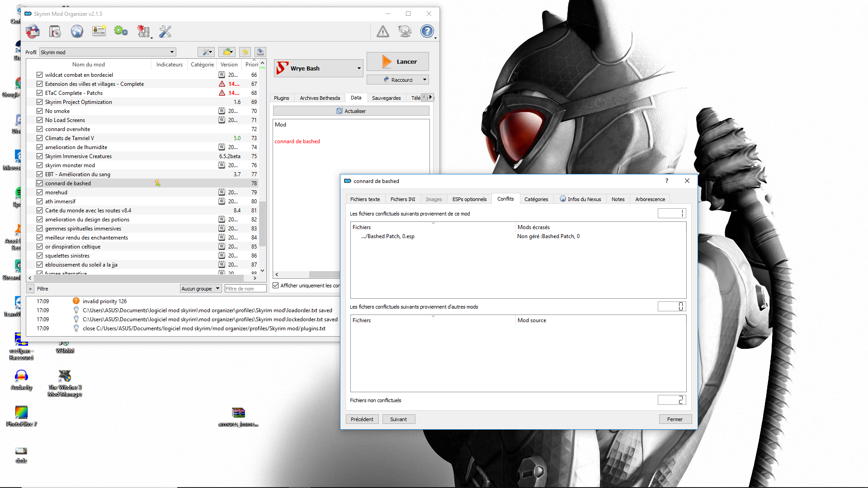The width and height of the screenshot is (868, 488).
Task: Click the create backup icon
Action: (260, 52)
